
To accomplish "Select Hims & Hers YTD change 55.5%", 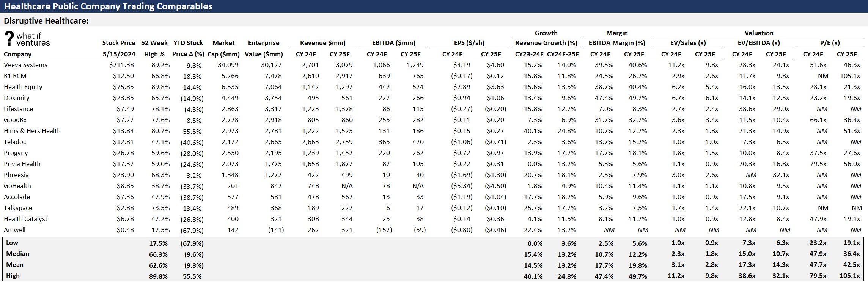I will pyautogui.click(x=192, y=132).
